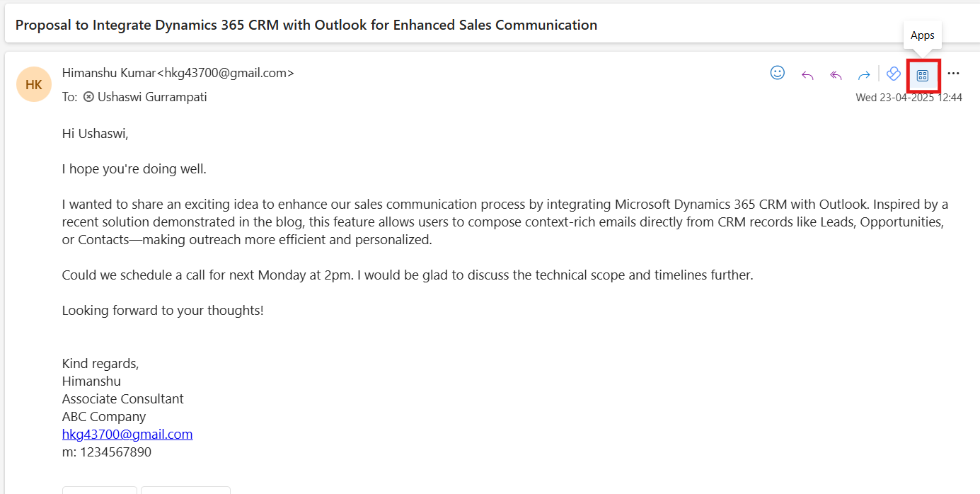Click the mobile number line in the signature

107,452
